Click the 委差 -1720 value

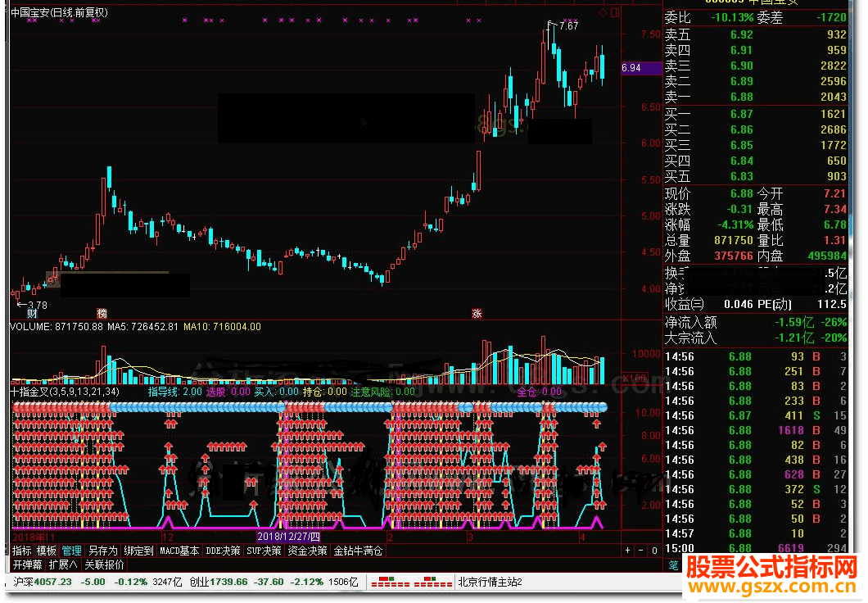click(x=831, y=17)
